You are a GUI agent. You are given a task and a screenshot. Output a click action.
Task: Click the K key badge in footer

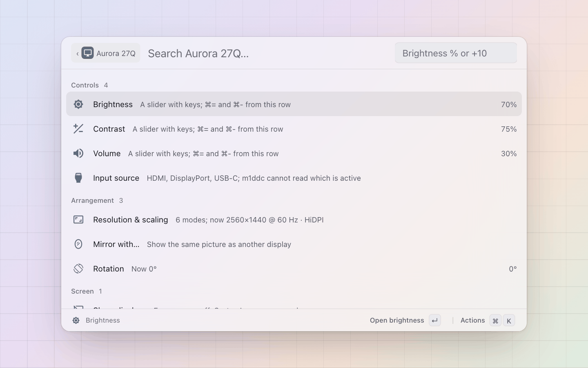point(509,321)
